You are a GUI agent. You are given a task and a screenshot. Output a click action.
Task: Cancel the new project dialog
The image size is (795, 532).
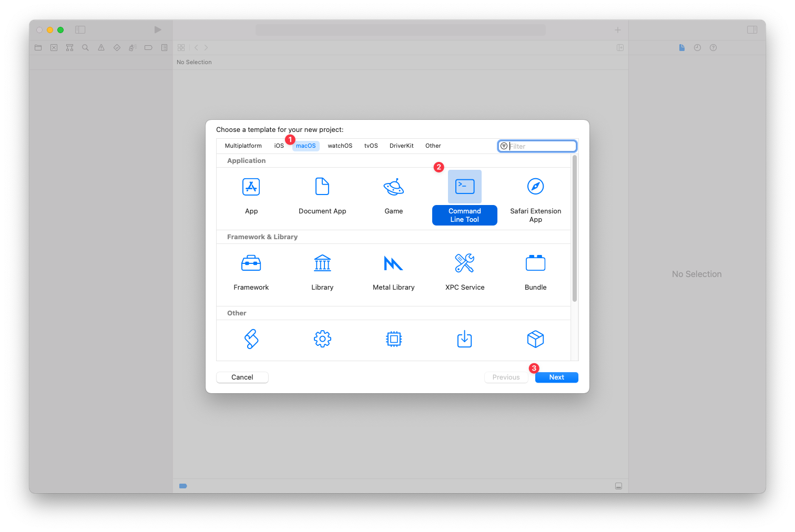(x=242, y=377)
